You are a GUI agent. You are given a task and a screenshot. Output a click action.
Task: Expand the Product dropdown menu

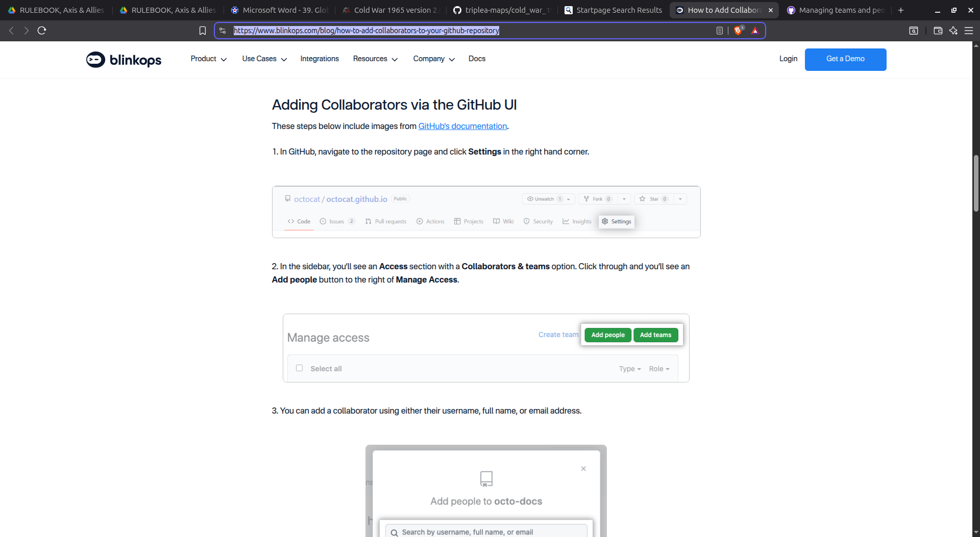pyautogui.click(x=208, y=59)
